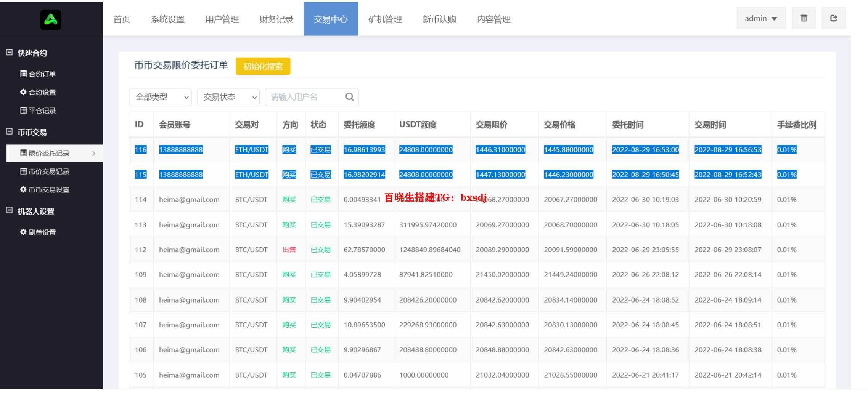Open 财务记录 tab
Screen dimensions: 868x402
pyautogui.click(x=276, y=19)
